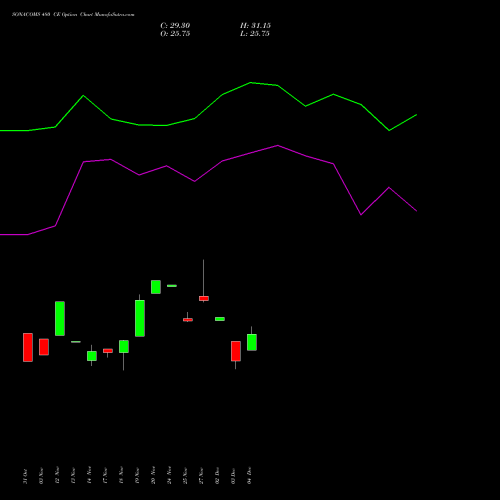Click the 04 Dec date label
The height and width of the screenshot is (500, 500).
pos(249,476)
